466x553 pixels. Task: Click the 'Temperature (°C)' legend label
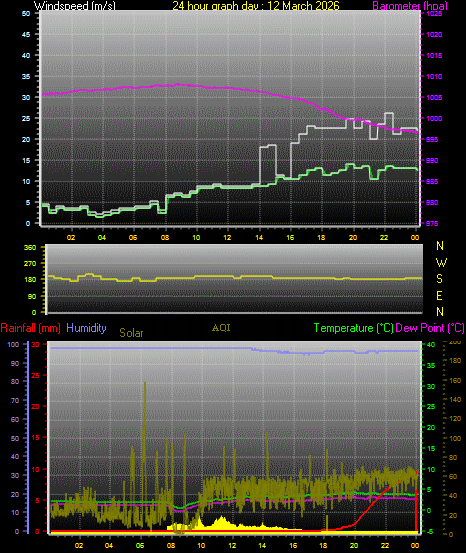353,328
